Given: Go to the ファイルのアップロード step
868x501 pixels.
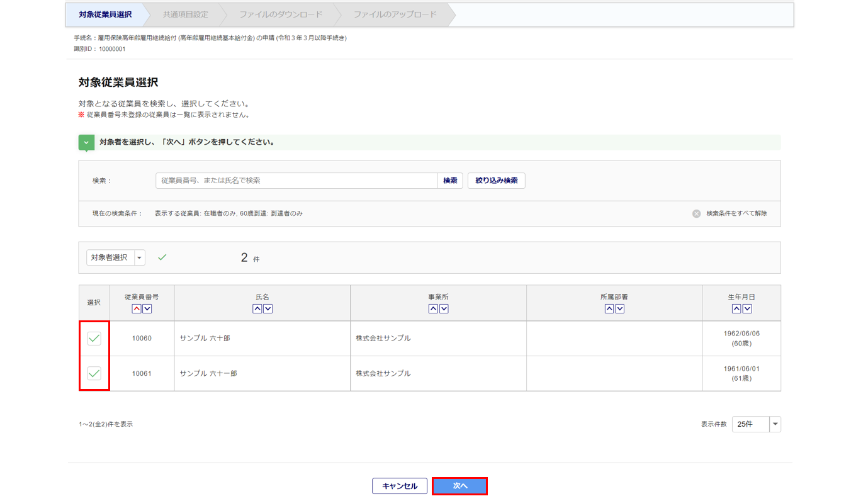Looking at the screenshot, I should [395, 14].
